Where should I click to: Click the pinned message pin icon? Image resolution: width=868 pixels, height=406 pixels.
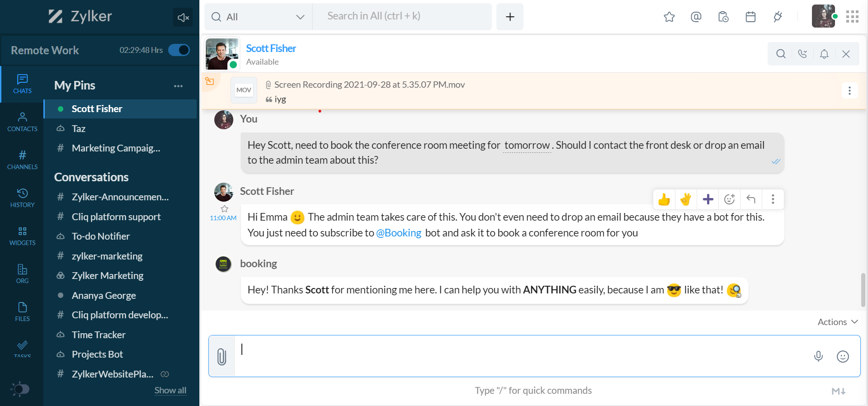210,81
